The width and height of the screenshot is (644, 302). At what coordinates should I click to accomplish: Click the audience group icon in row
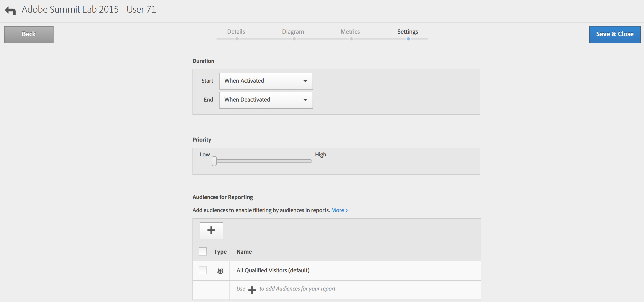(x=220, y=271)
